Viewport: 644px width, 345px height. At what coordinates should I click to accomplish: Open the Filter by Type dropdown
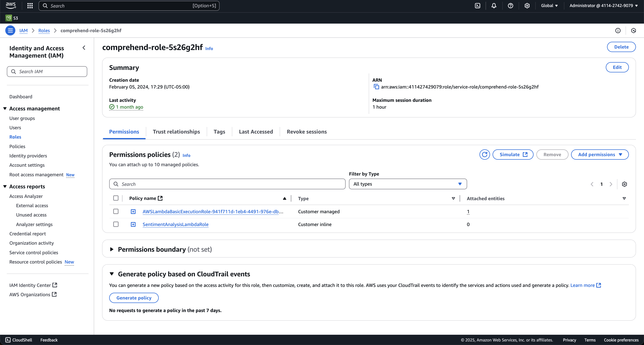(x=408, y=184)
